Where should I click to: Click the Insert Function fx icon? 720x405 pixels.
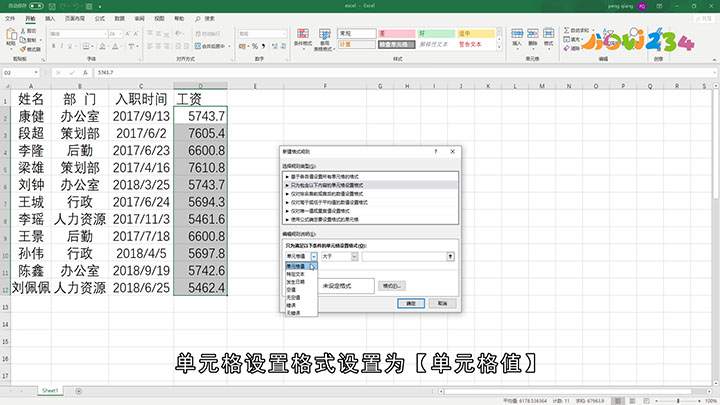click(x=85, y=73)
